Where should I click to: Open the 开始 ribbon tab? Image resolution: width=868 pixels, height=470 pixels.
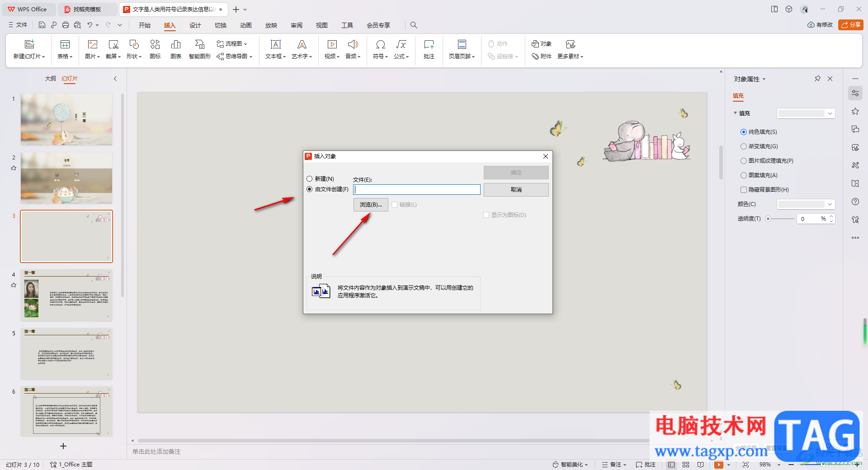[x=145, y=25]
